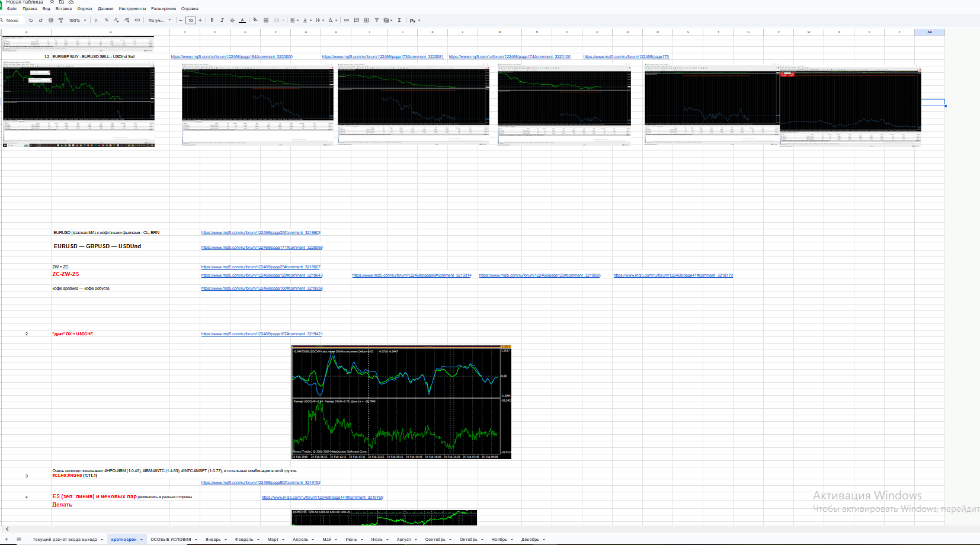Activate the paint format tool
The width and height of the screenshot is (980, 545).
[60, 20]
